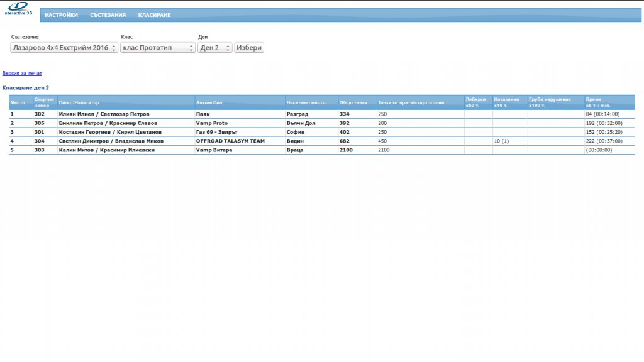Click the town Видин
Image resolution: width=644 pixels, height=362 pixels.
(295, 141)
